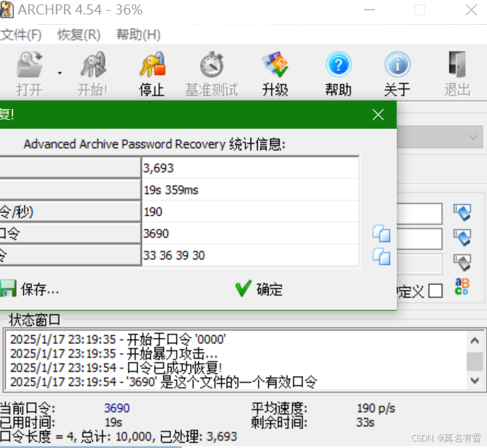Click current password value 3690 in status
487x448 pixels.
pos(116,408)
